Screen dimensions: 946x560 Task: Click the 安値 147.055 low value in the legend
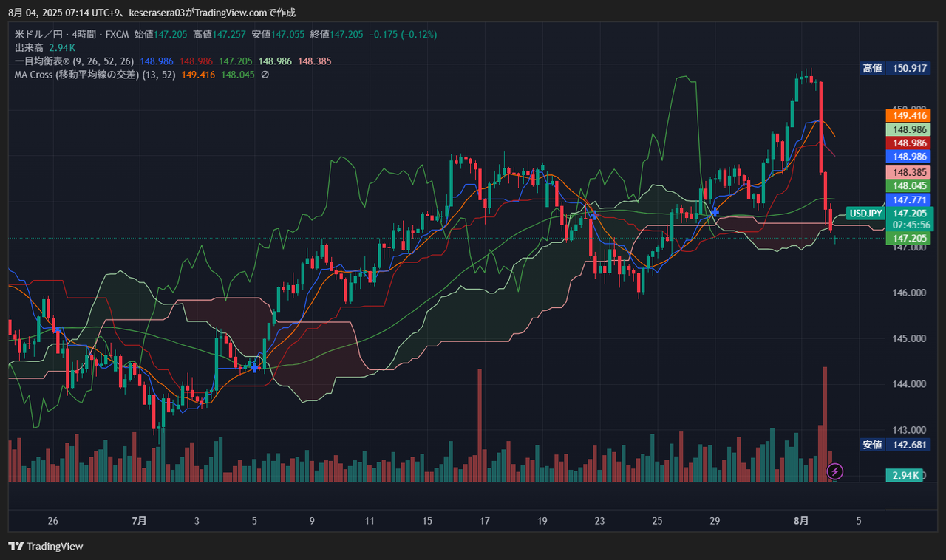[278, 34]
